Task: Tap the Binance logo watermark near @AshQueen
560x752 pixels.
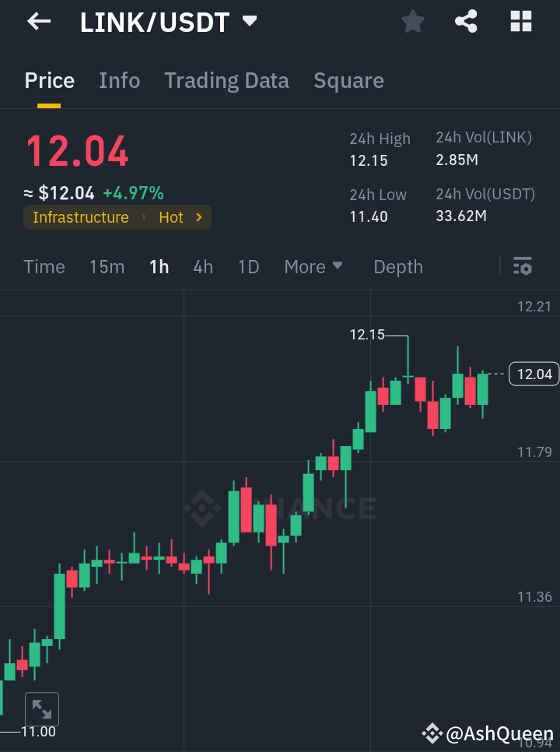Action: click(432, 733)
